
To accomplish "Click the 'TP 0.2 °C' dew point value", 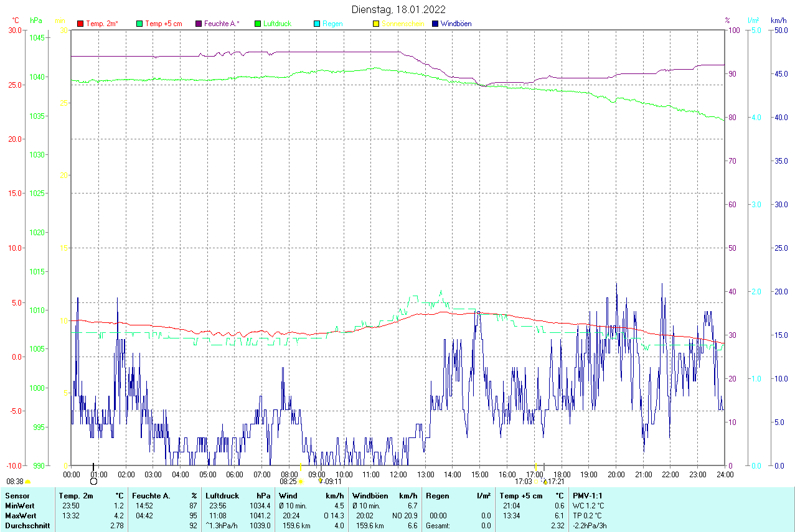I will (588, 516).
